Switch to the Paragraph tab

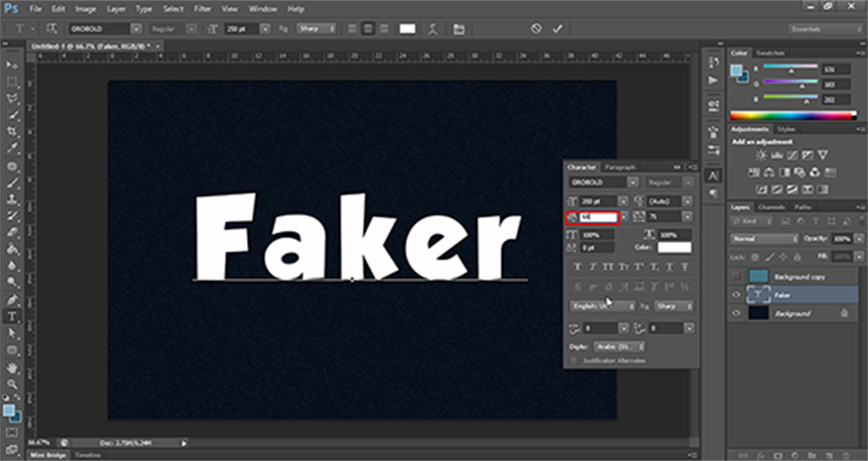[x=620, y=168]
